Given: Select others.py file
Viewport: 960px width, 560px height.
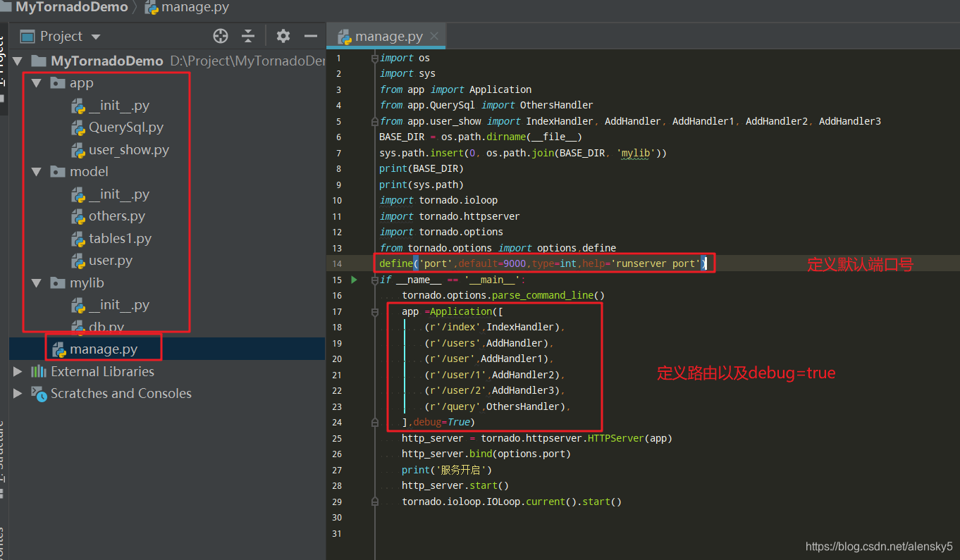Looking at the screenshot, I should click(x=117, y=216).
